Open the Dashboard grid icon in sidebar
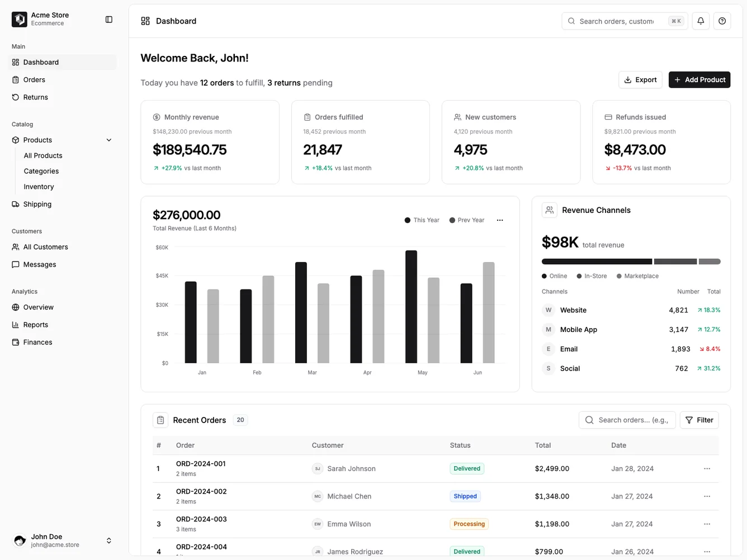Image resolution: width=747 pixels, height=560 pixels. pyautogui.click(x=16, y=62)
